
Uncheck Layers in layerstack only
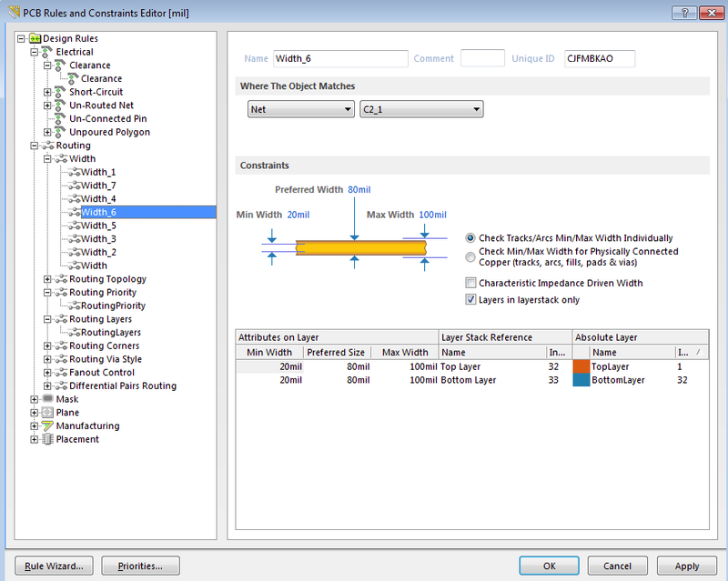tap(470, 299)
